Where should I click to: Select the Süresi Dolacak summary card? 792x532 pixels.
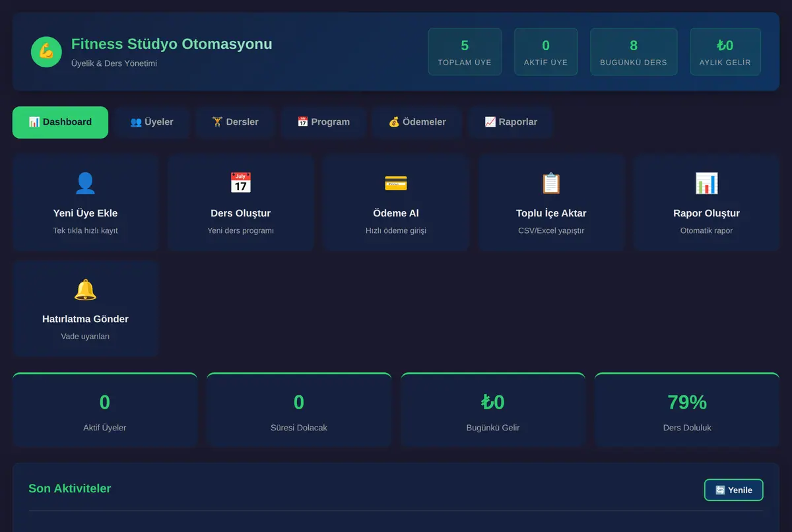299,410
